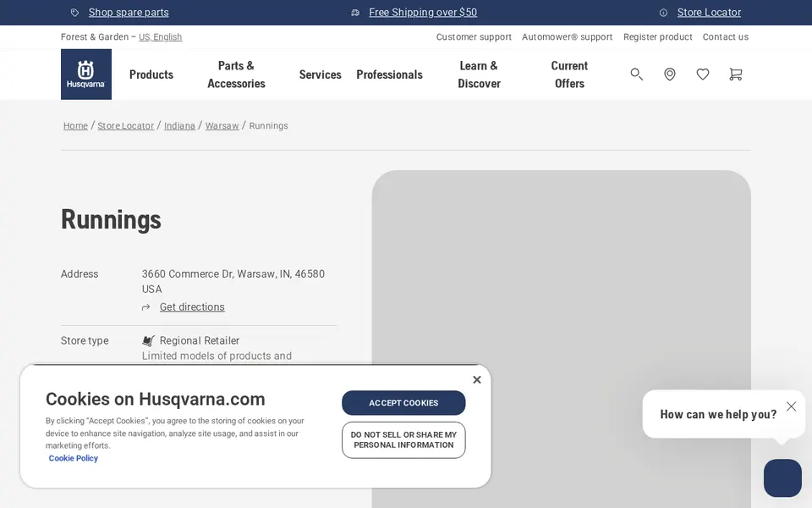Click the Regional Retailer store type icon

click(x=148, y=340)
